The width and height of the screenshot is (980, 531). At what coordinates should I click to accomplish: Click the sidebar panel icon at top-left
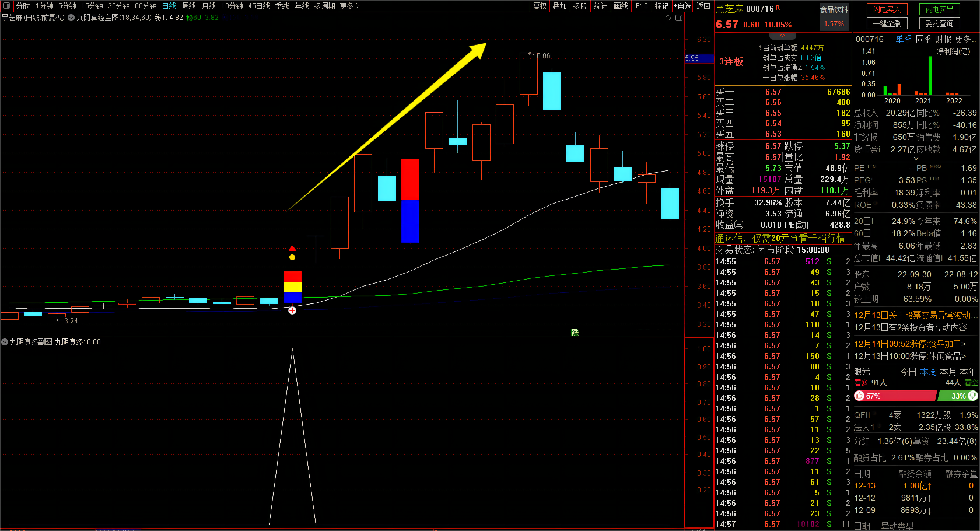click(x=6, y=6)
